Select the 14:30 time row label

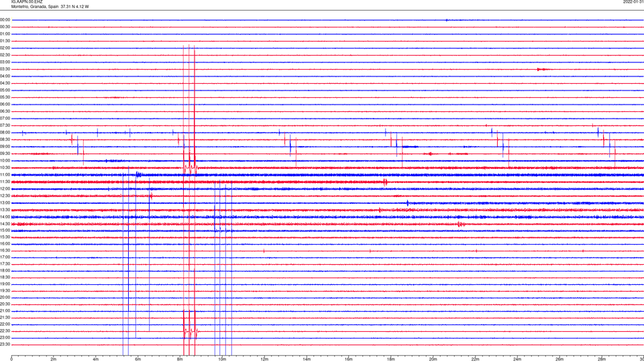click(x=5, y=224)
